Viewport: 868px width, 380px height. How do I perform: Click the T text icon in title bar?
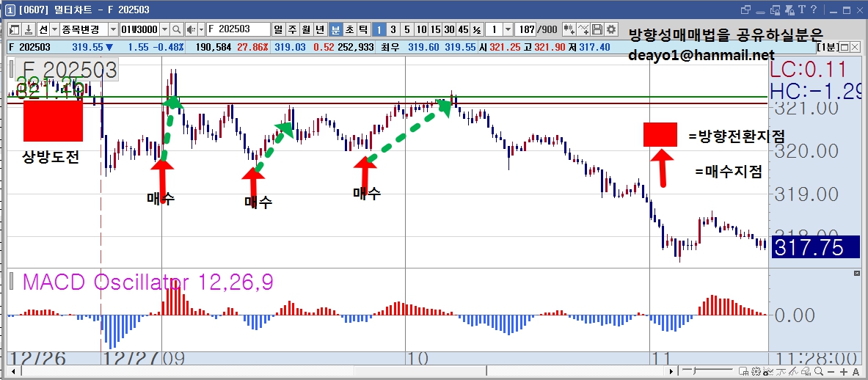[x=801, y=10]
